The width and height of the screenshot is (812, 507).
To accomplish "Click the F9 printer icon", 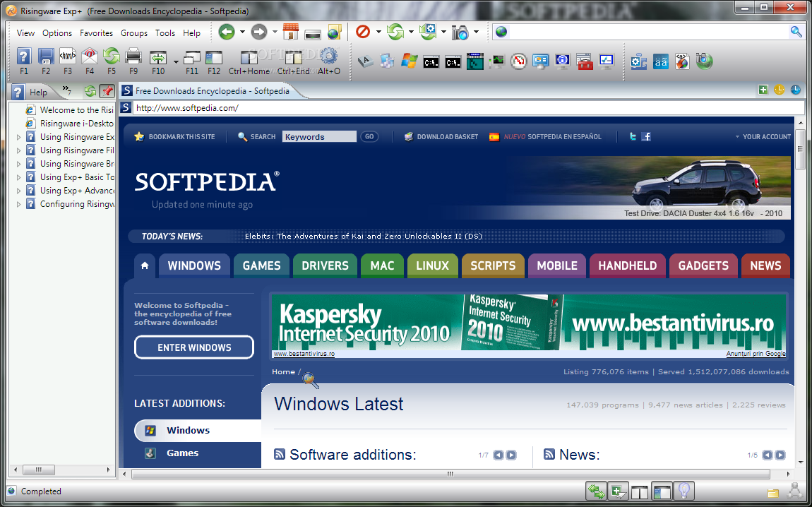I will pyautogui.click(x=133, y=55).
